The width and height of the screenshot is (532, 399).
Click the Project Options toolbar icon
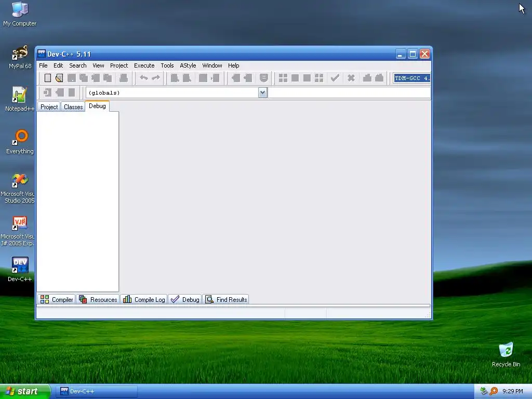[264, 78]
